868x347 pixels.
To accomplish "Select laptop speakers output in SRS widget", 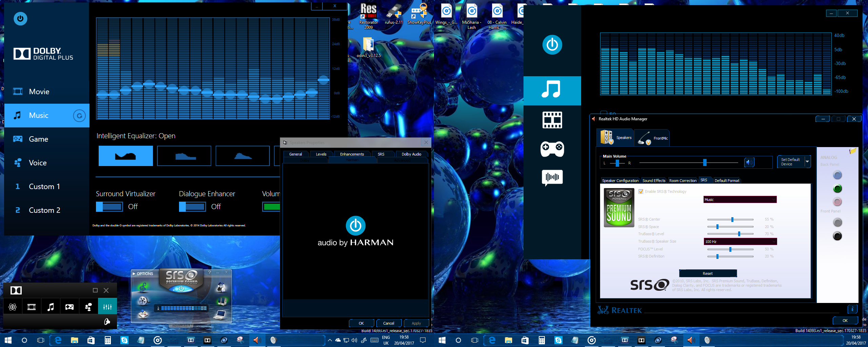I will (220, 315).
